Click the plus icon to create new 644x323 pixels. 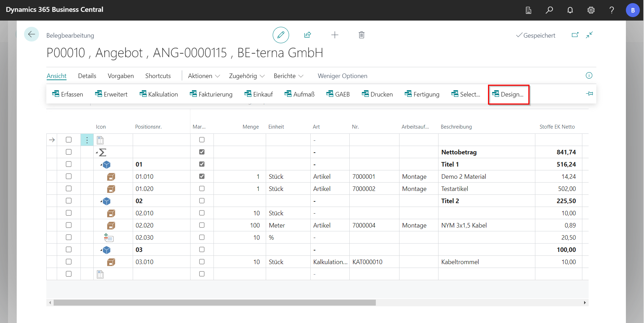coord(334,35)
